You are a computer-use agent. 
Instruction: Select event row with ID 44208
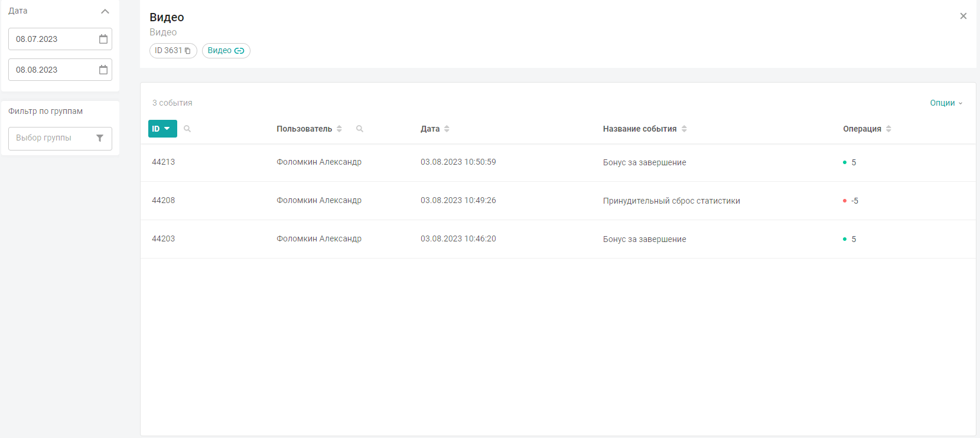(164, 201)
